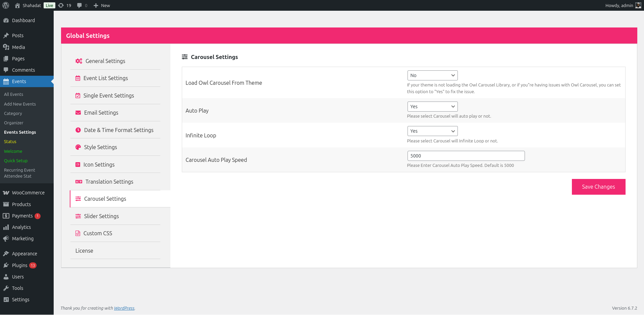
Task: Open the Event List Settings tab
Action: click(115, 78)
